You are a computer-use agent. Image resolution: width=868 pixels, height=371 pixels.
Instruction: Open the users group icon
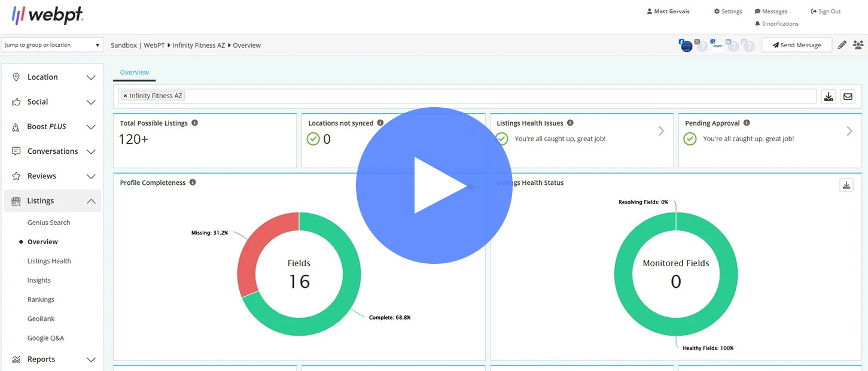point(858,45)
